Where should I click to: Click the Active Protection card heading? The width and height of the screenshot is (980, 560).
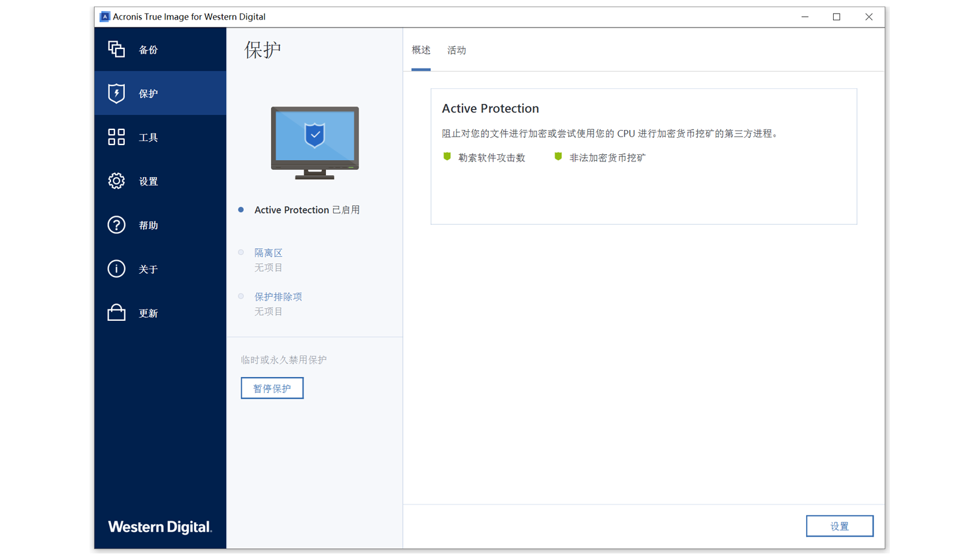[x=491, y=108]
